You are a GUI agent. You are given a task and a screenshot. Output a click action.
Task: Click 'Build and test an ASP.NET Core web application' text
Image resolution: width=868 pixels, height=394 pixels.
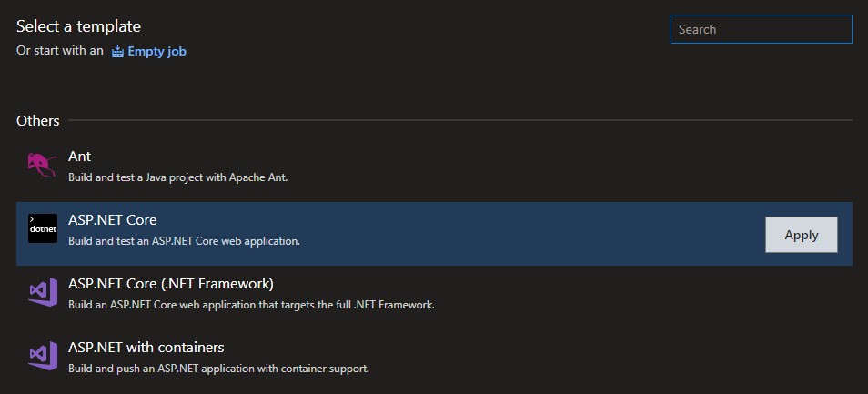tap(184, 242)
